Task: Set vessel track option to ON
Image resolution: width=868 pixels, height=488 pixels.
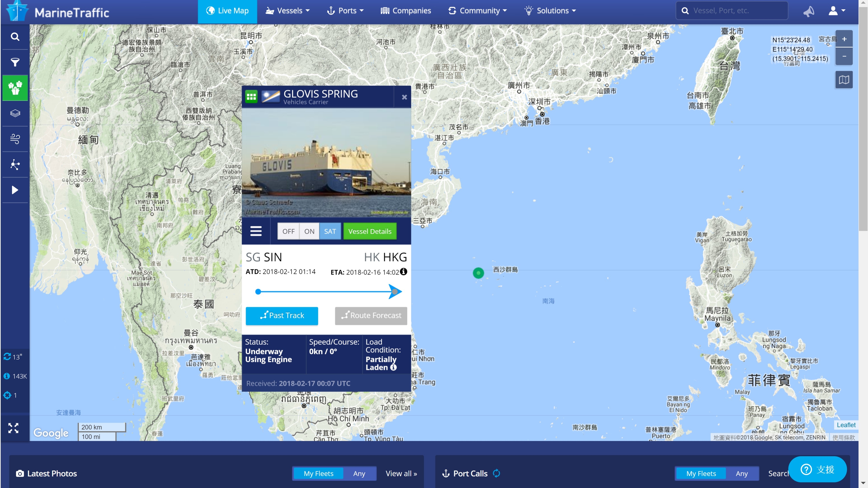Action: click(309, 231)
